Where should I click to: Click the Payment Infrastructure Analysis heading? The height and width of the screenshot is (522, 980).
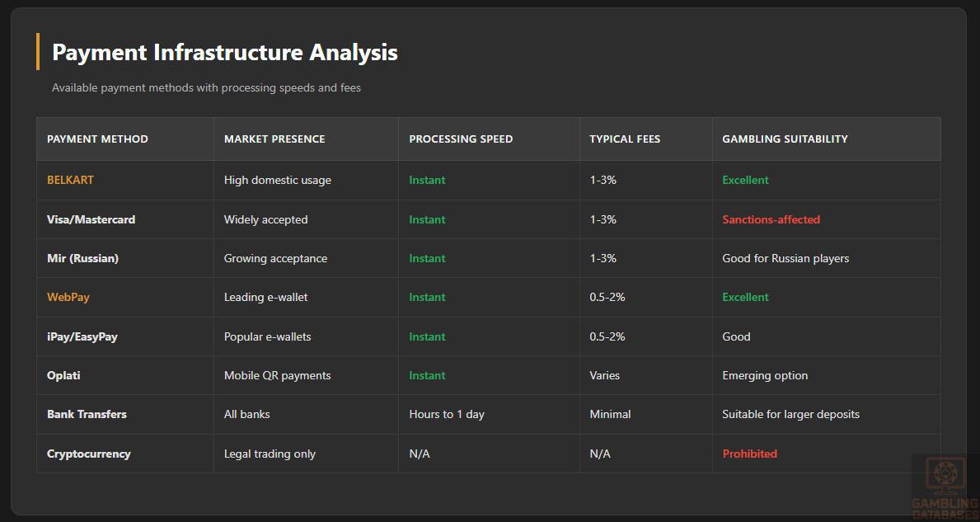(224, 52)
